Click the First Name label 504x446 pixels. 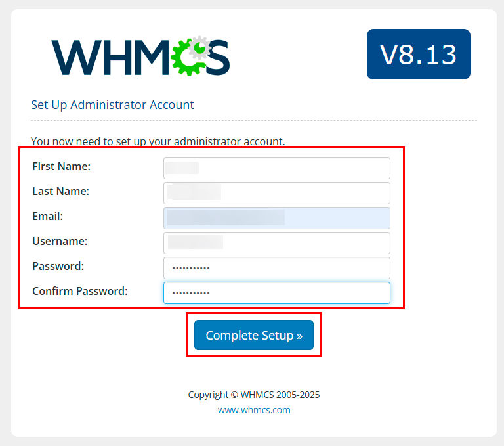coord(62,166)
